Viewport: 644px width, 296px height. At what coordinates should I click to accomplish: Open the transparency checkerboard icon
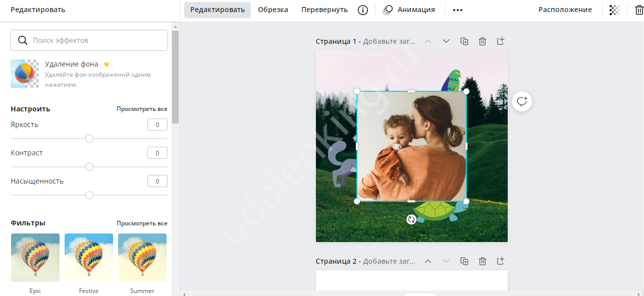(x=614, y=10)
